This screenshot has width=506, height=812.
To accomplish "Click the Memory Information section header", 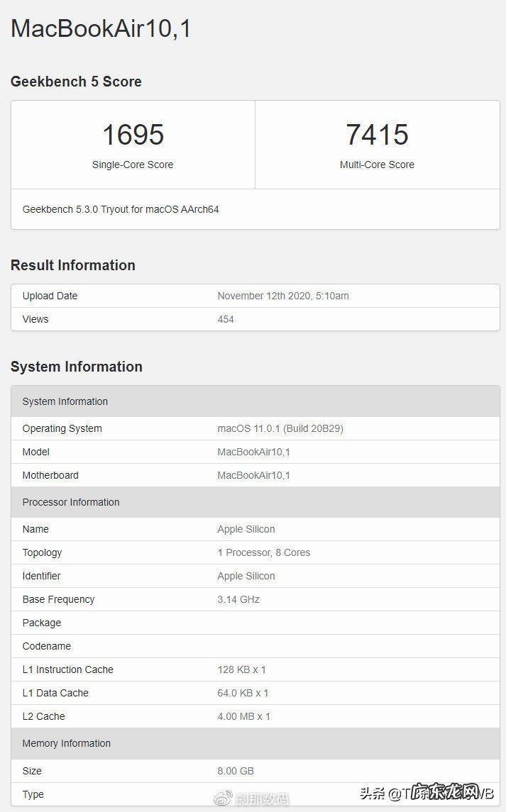I will 67,743.
